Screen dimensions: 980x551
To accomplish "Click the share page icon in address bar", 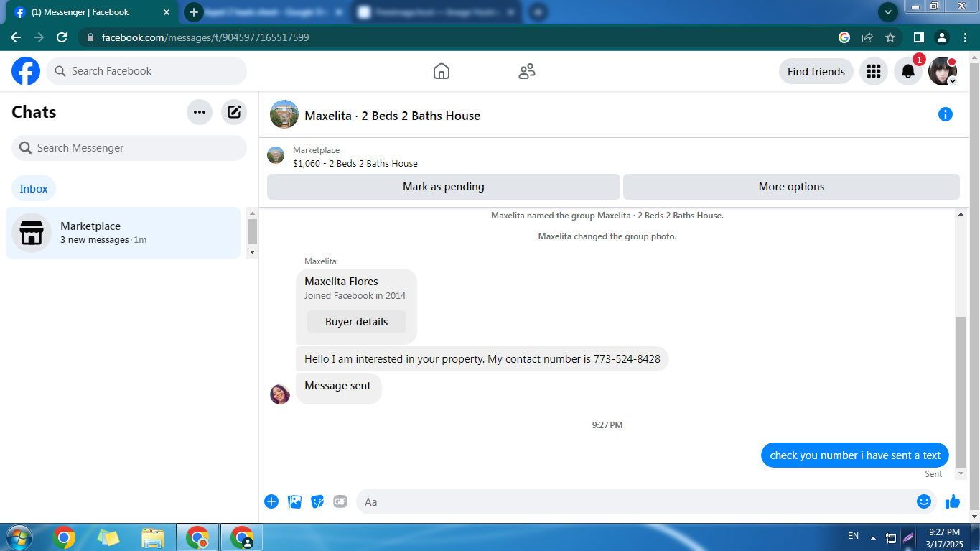I will tap(867, 37).
